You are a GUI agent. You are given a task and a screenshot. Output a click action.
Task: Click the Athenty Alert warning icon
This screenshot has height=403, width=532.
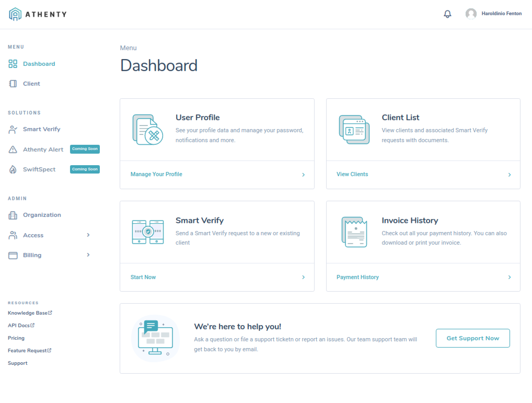point(13,149)
